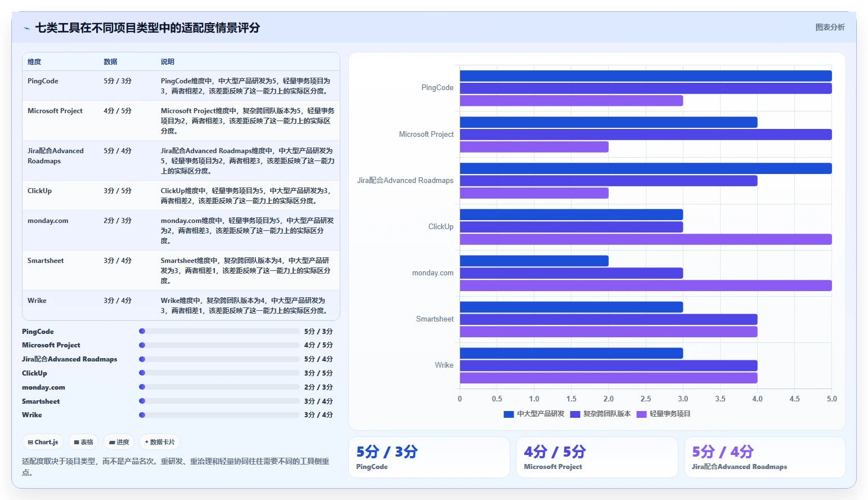The width and height of the screenshot is (868, 500).
Task: Click the Smartsheet label on chart axis
Action: (x=435, y=319)
